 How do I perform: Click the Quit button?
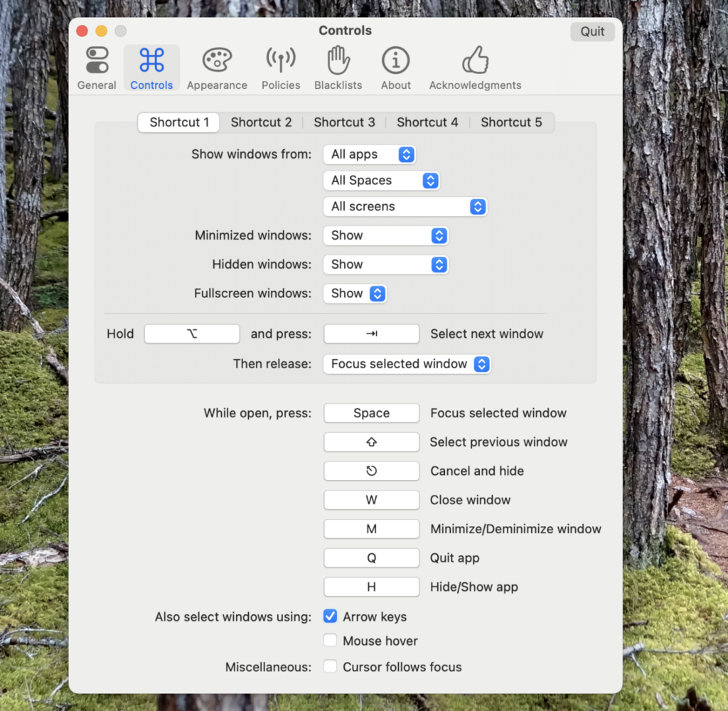(x=592, y=31)
